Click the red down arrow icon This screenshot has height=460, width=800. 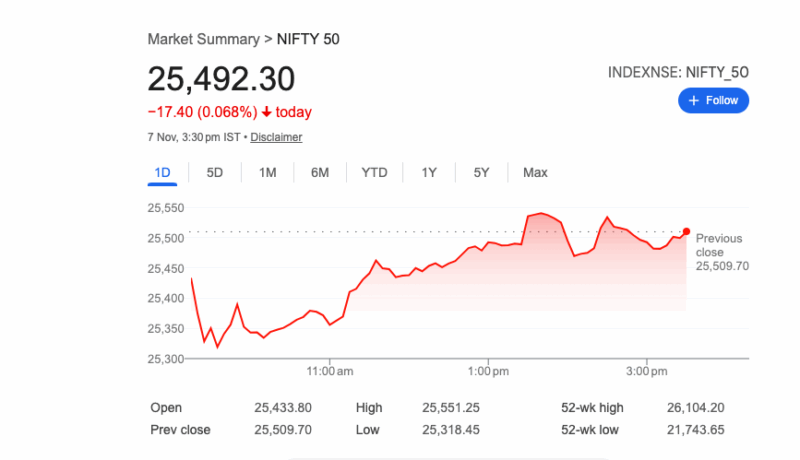pyautogui.click(x=267, y=111)
